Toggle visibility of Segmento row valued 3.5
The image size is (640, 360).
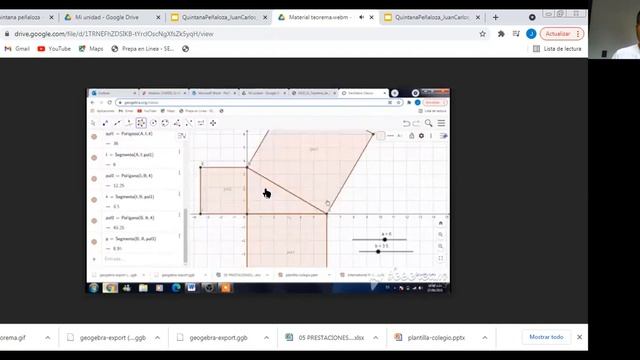[x=94, y=200]
